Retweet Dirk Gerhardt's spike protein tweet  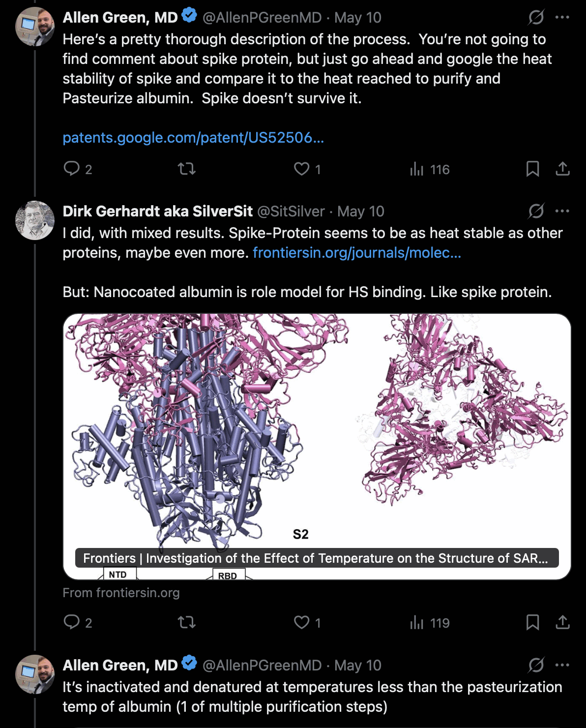[187, 623]
